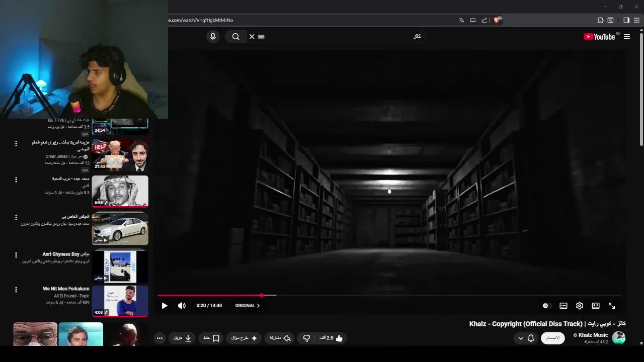The image size is (644, 362).
Task: Open player settings gear
Action: pyautogui.click(x=580, y=306)
